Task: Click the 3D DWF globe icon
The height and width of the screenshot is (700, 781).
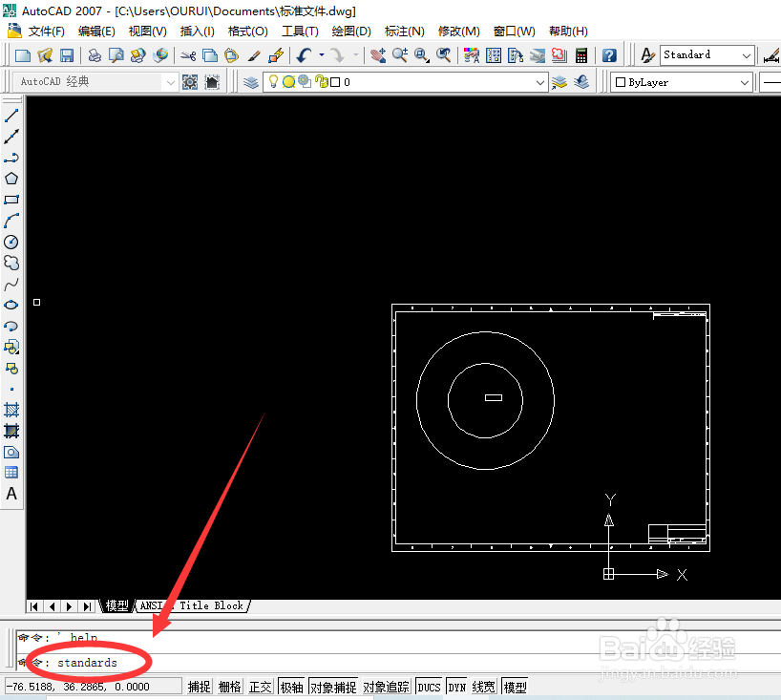Action: point(160,55)
